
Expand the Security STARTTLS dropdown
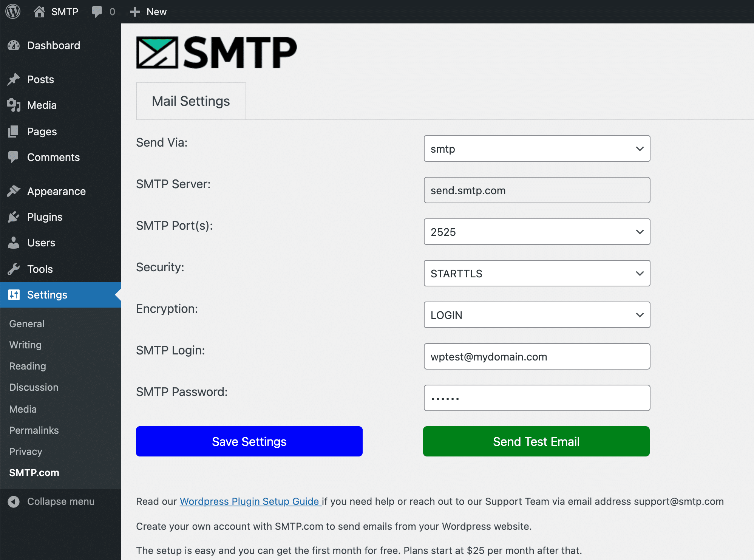coord(537,273)
